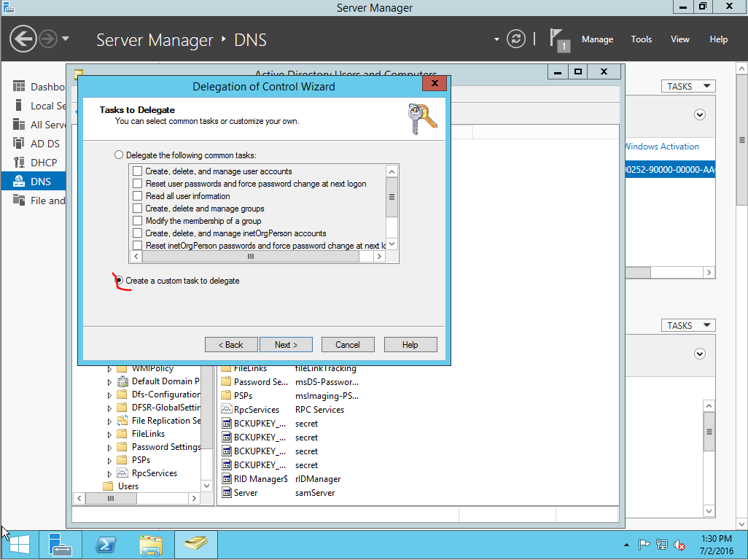Open File and Storage Services sidebar icon
Viewport: 748px width, 560px height.
(x=19, y=201)
